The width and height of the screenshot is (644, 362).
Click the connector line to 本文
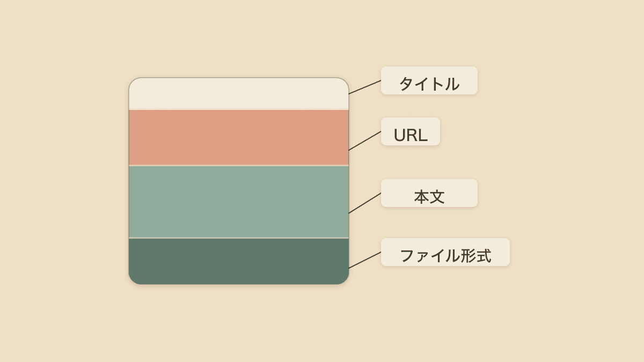(365, 203)
